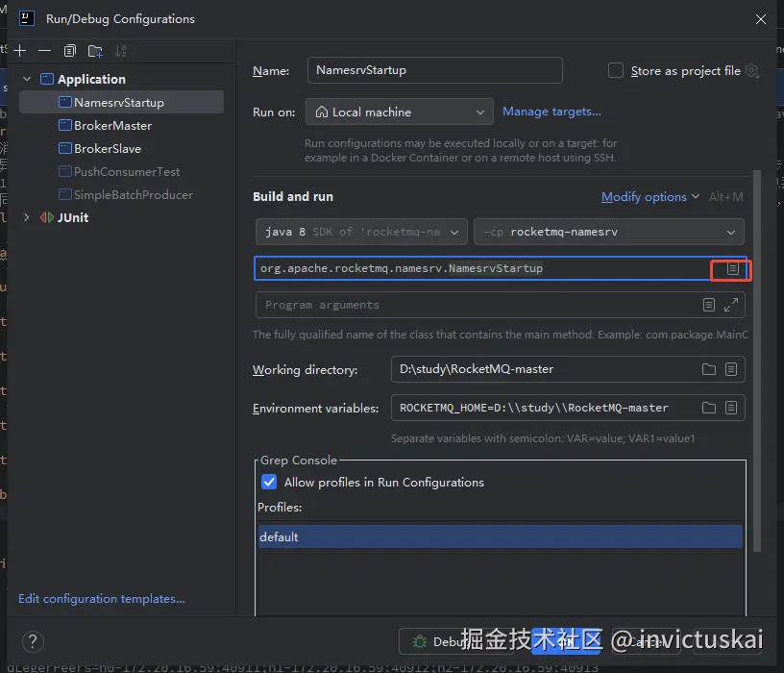
Task: Sort configurations alphabetically
Action: tap(120, 51)
